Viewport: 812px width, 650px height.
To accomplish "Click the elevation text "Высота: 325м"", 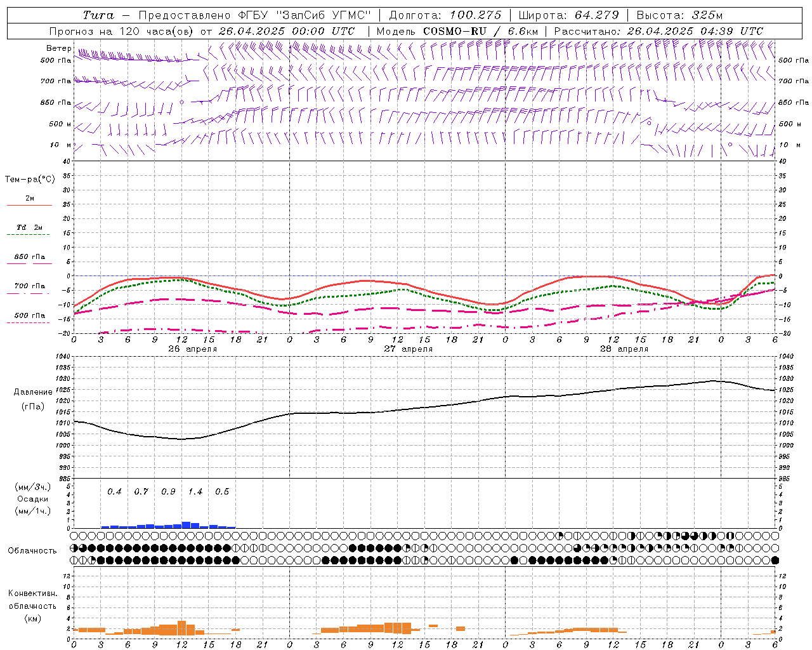I will coord(679,15).
